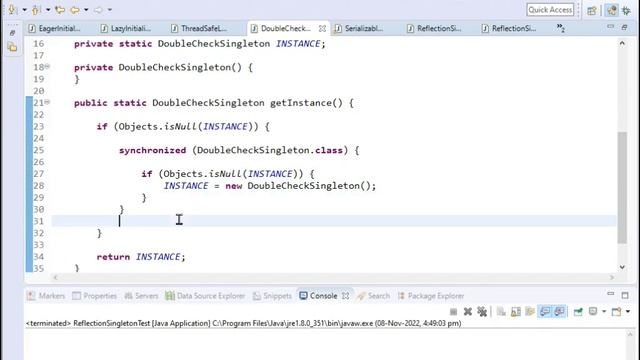This screenshot has height=360, width=640.
Task: Minimize the Console panel
Action: tap(611, 294)
